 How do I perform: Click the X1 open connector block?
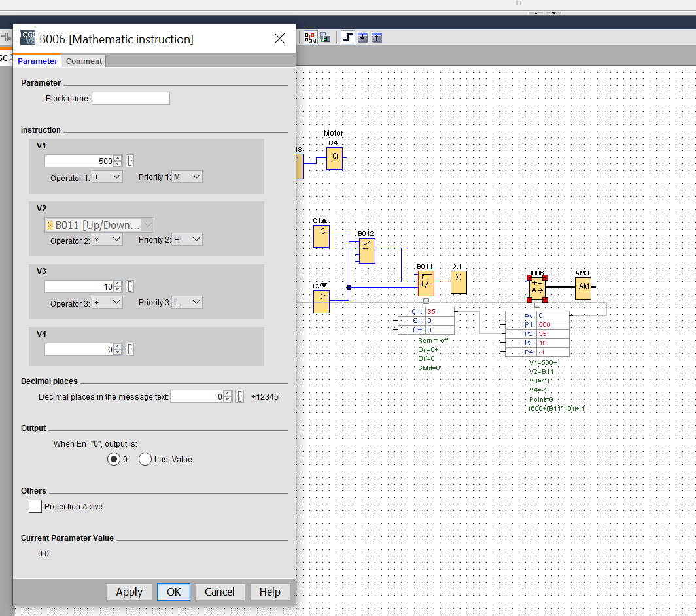click(x=459, y=282)
